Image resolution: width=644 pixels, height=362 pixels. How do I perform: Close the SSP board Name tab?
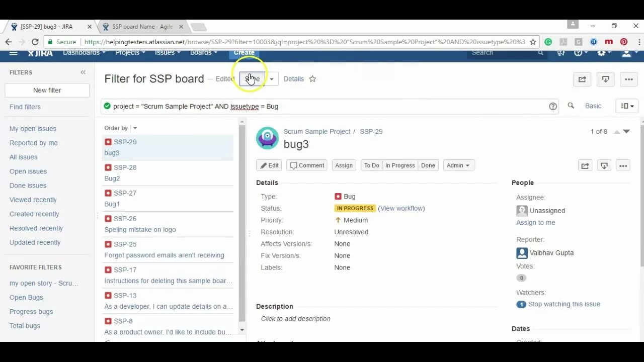coord(181,27)
